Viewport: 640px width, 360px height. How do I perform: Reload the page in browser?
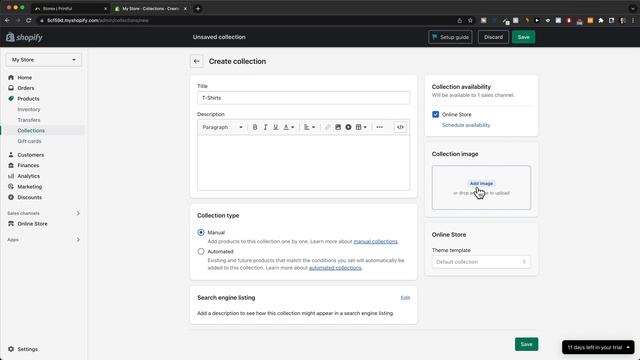[29, 20]
